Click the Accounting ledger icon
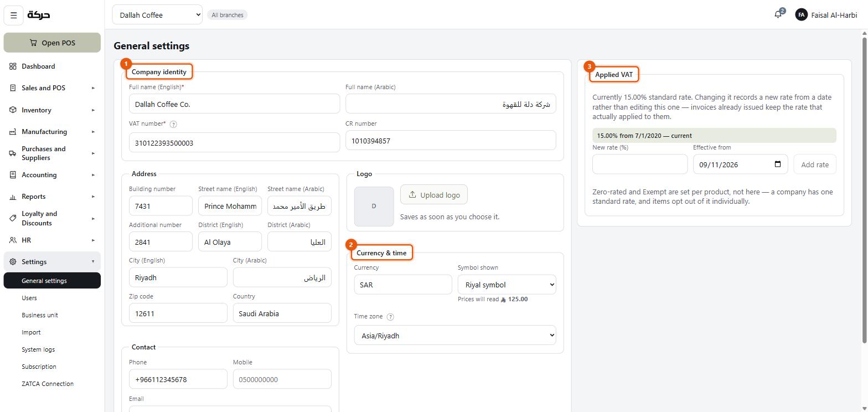 pos(13,175)
